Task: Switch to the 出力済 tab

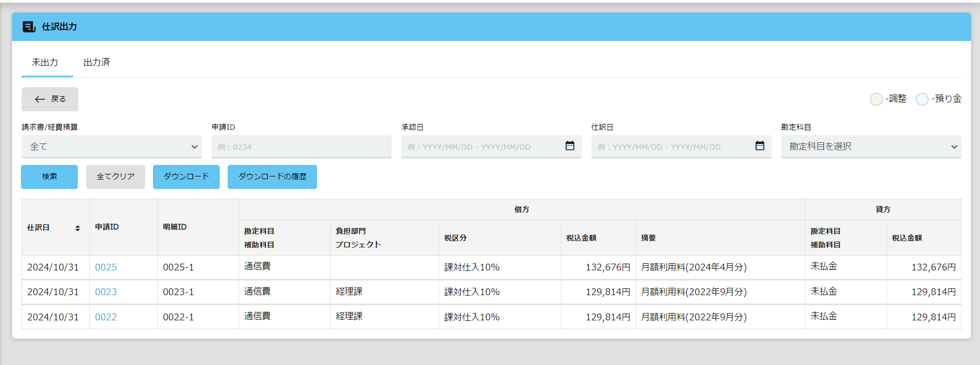Action: coord(97,62)
